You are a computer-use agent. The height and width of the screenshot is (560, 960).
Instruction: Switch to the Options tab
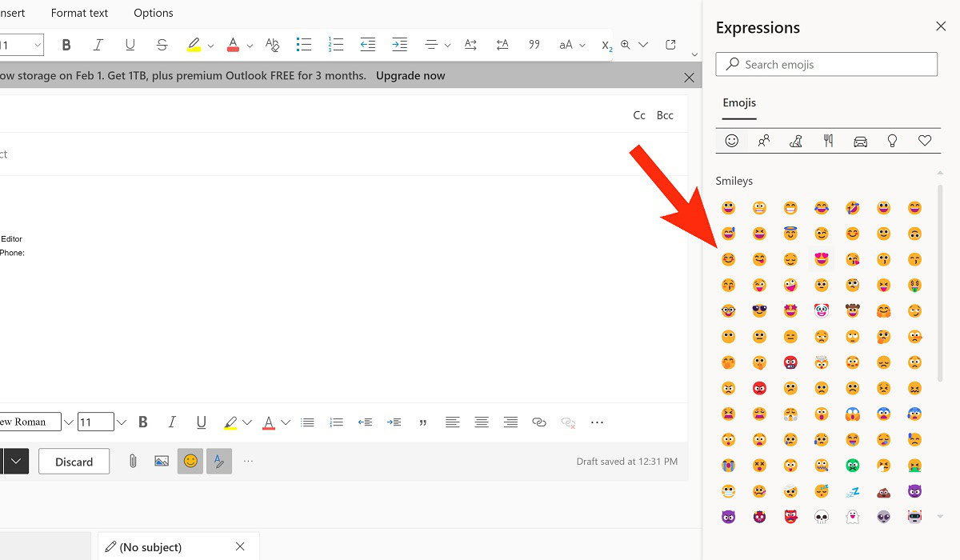(x=154, y=13)
